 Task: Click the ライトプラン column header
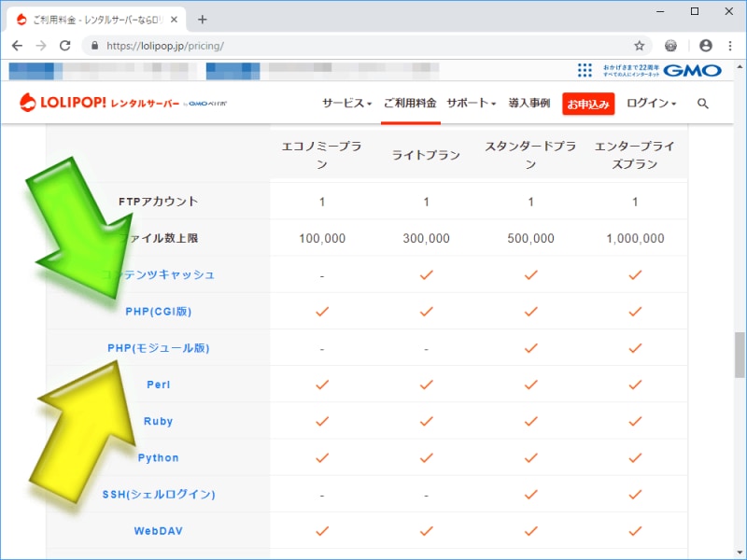(x=426, y=155)
